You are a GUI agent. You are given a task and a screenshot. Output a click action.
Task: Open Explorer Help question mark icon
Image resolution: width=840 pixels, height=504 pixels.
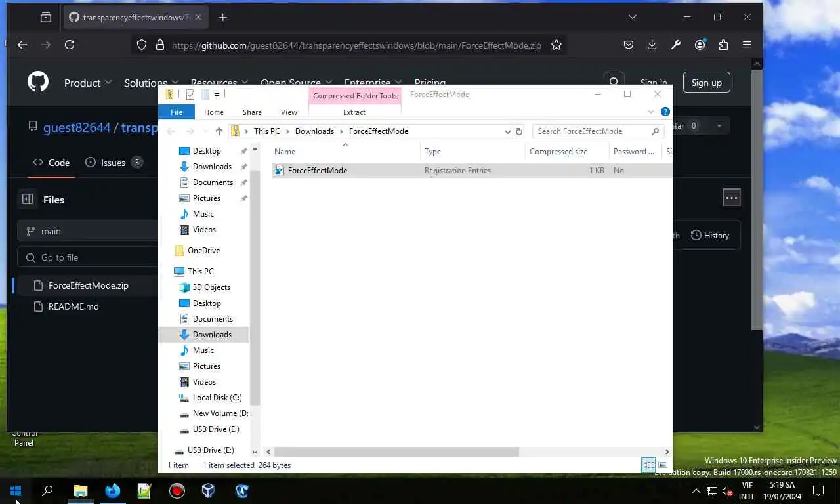click(x=665, y=112)
